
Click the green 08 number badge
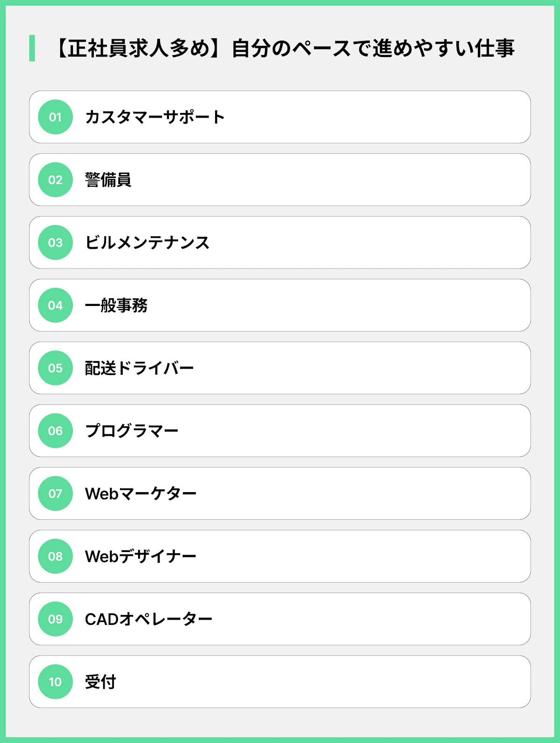55,556
